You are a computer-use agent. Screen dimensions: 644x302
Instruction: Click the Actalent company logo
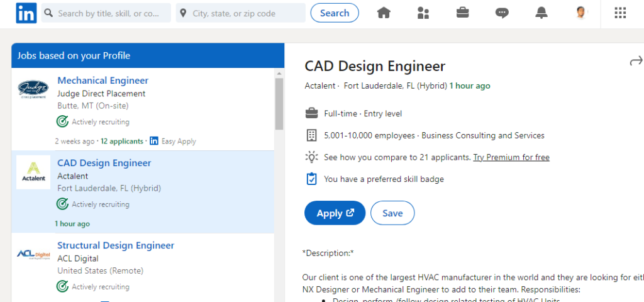click(33, 172)
